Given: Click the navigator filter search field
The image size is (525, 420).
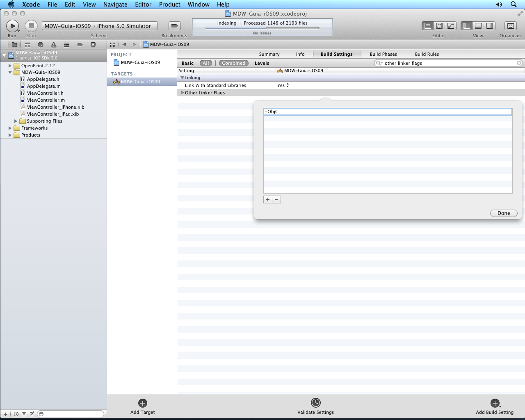Looking at the screenshot, I should [x=71, y=414].
